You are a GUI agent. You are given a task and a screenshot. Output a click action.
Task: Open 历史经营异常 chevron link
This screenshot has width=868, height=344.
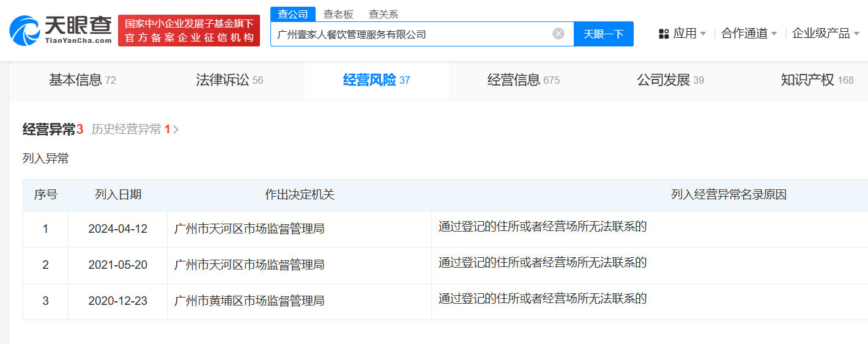point(176,130)
